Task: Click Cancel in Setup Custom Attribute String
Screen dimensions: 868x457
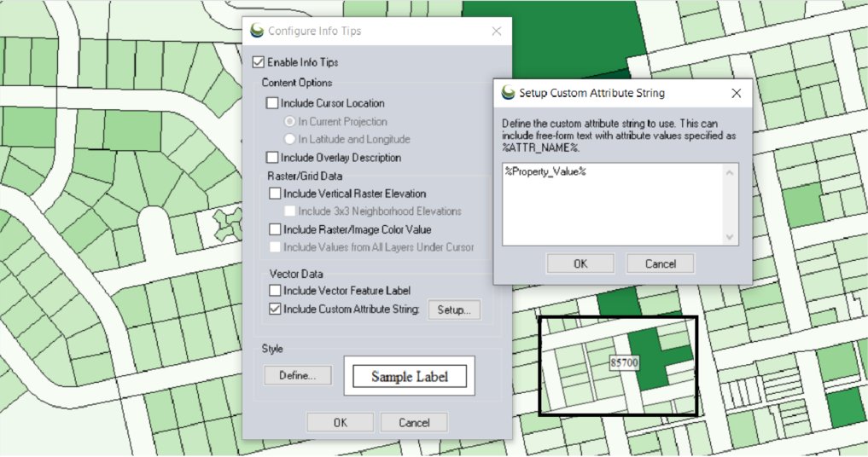Action: click(x=661, y=264)
